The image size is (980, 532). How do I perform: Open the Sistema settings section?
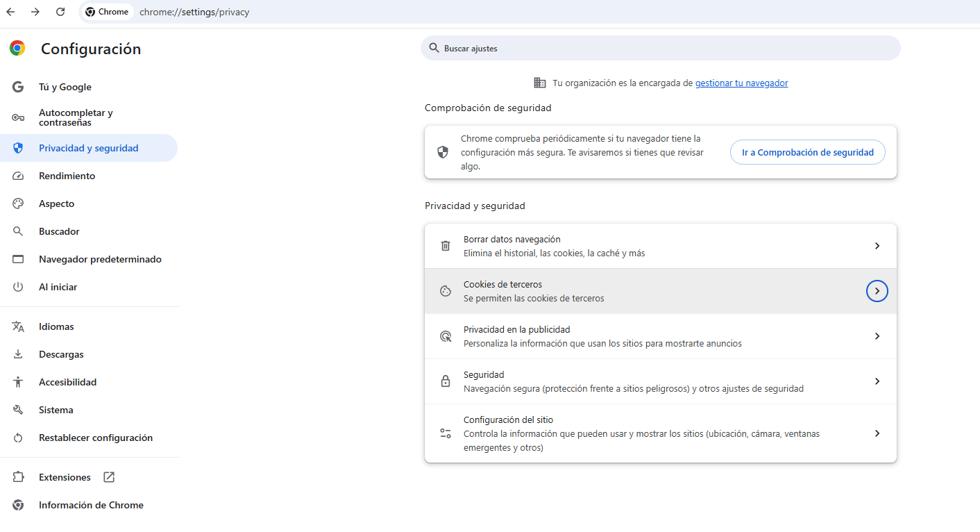pyautogui.click(x=89, y=410)
